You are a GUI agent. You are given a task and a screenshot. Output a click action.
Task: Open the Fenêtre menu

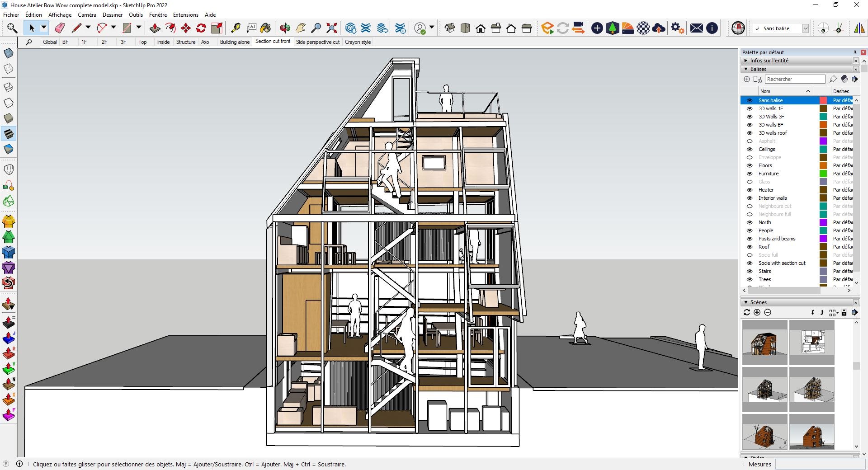click(x=158, y=15)
